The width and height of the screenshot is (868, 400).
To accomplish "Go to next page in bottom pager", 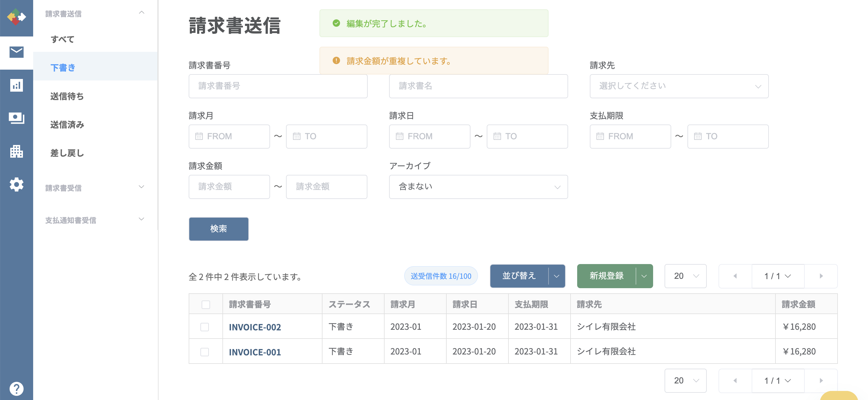I will click(821, 380).
